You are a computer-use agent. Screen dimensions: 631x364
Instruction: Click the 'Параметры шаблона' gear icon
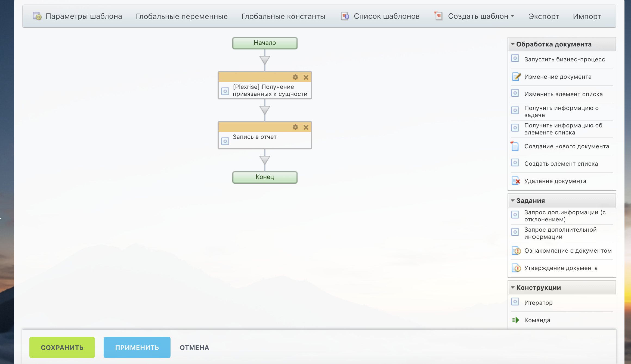click(37, 16)
